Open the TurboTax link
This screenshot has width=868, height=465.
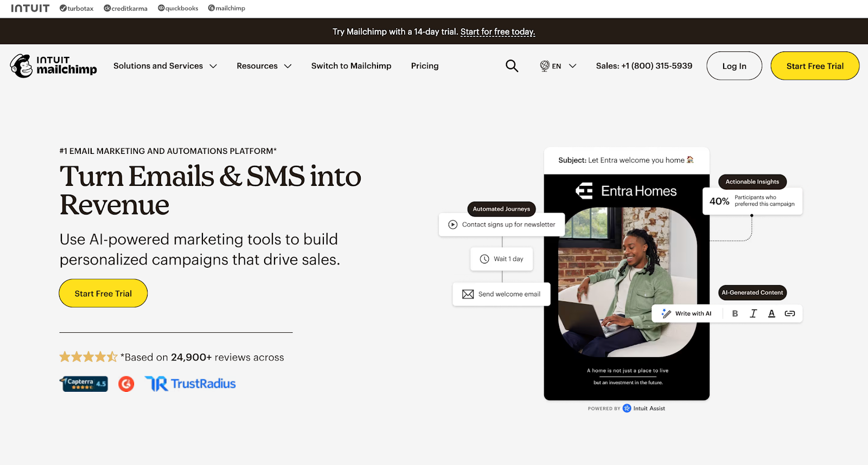pos(76,8)
